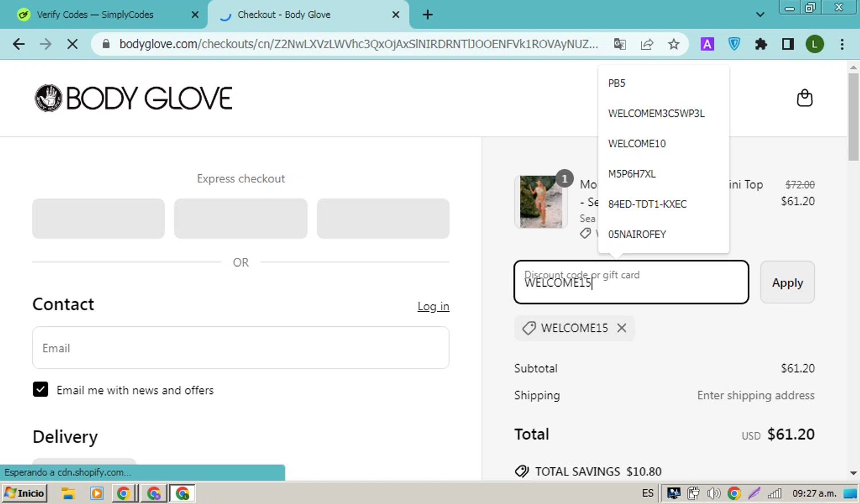Image resolution: width=860 pixels, height=504 pixels.
Task: Click the Enter shipping address text
Action: tap(756, 395)
